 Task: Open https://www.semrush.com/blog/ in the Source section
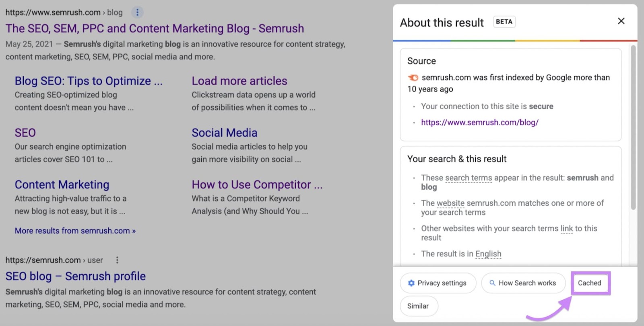pos(479,122)
